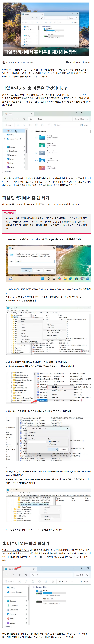
Task: Open Favorites menu in the step 3 Registry Editor
Action: click(x=22, y=311)
